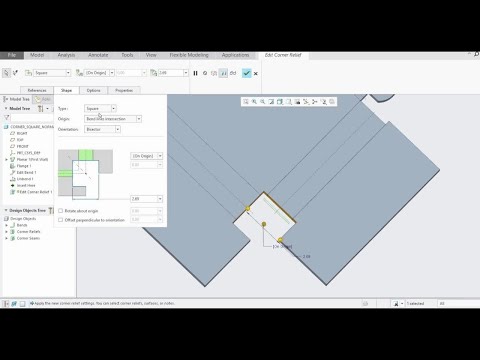Switch to the Folder browser tab beside Model Tree

42,99
